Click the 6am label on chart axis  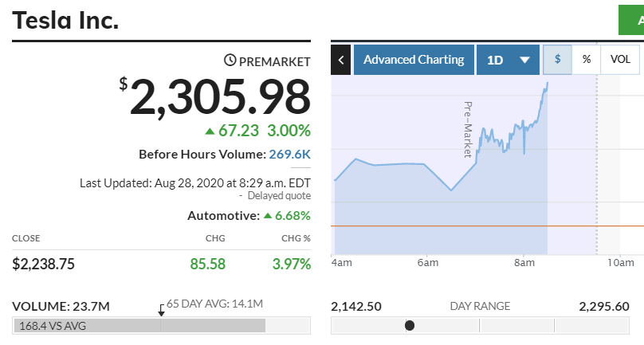click(x=427, y=262)
